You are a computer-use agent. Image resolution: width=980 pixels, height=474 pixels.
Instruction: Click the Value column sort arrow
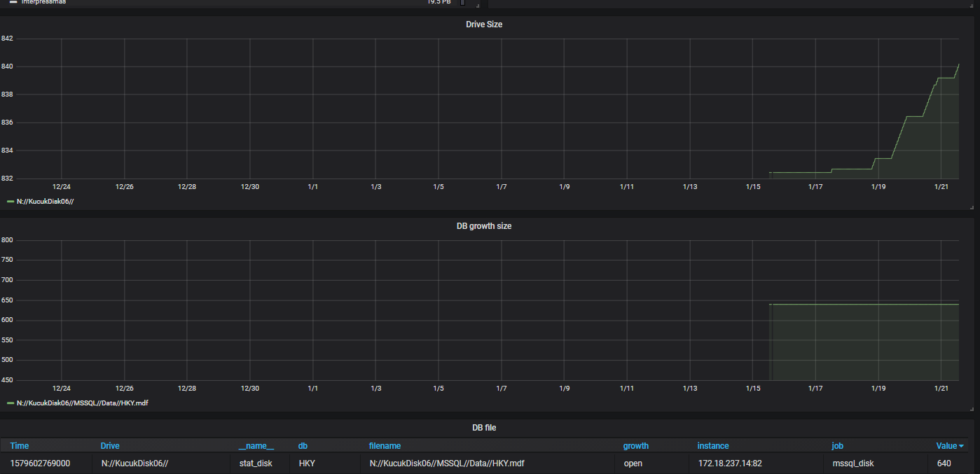[x=962, y=447]
